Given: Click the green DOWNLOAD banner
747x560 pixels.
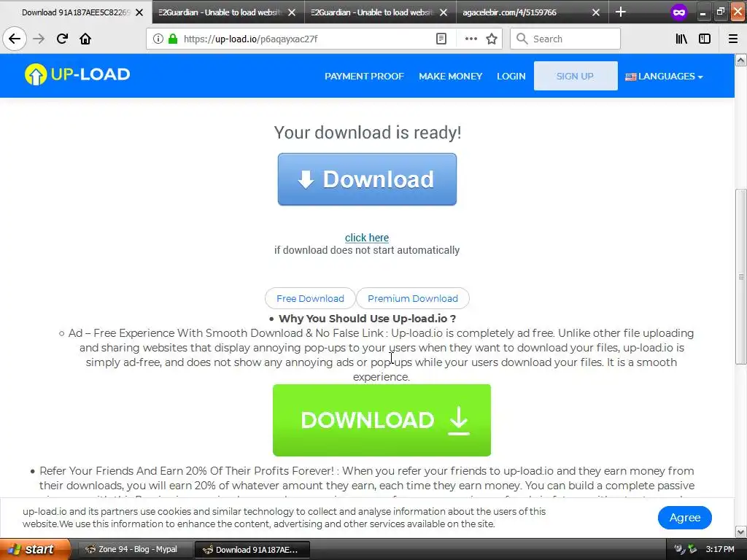Looking at the screenshot, I should [x=382, y=420].
